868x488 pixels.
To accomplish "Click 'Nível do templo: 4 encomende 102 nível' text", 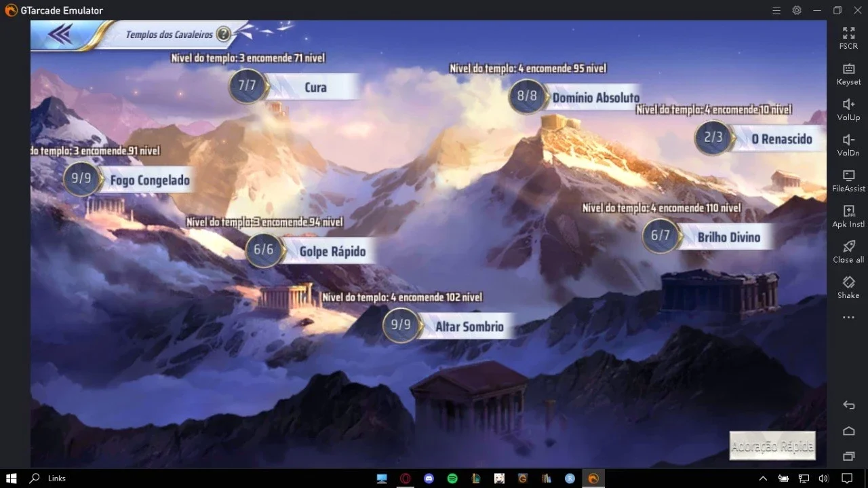I will pyautogui.click(x=402, y=297).
